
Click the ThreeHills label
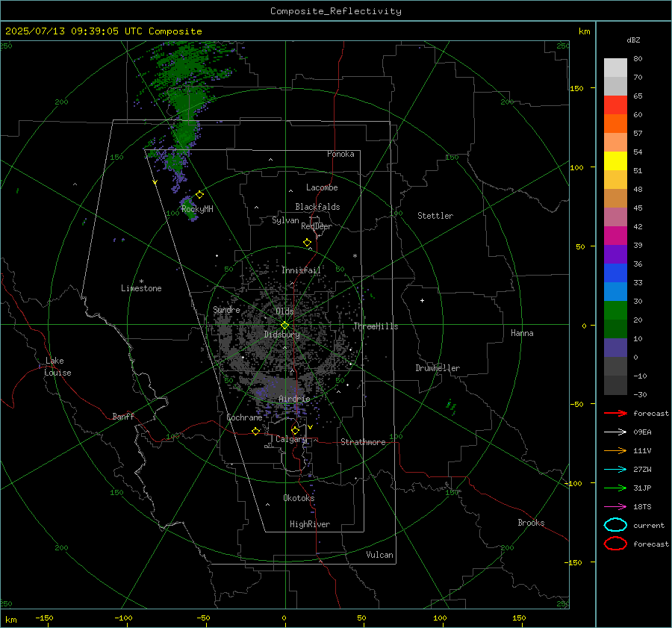(x=376, y=326)
